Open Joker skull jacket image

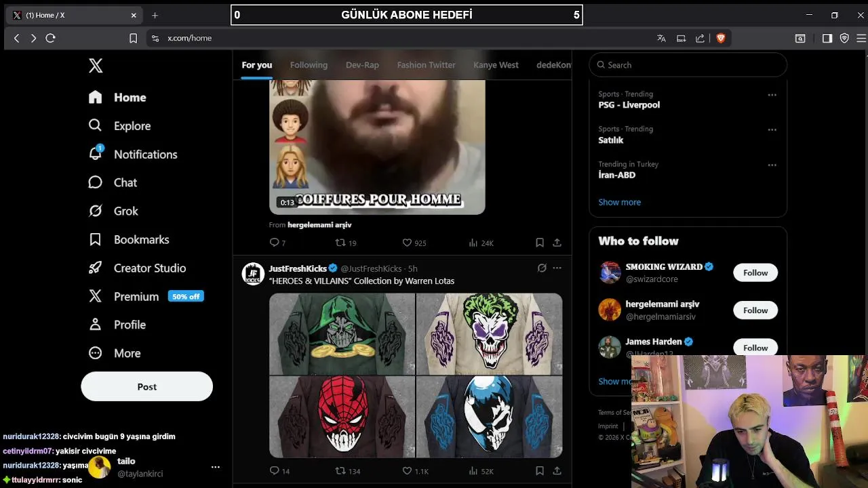point(489,334)
